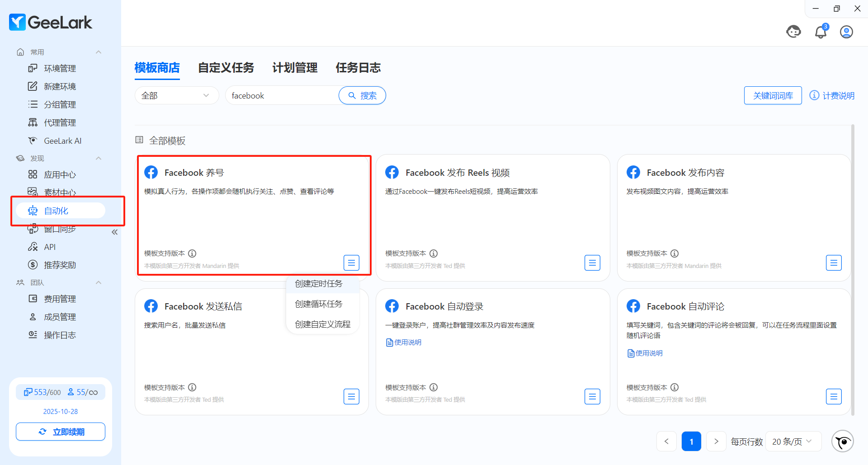Open menu icon on Facebook 自动评论 card
868x465 pixels.
coord(834,396)
